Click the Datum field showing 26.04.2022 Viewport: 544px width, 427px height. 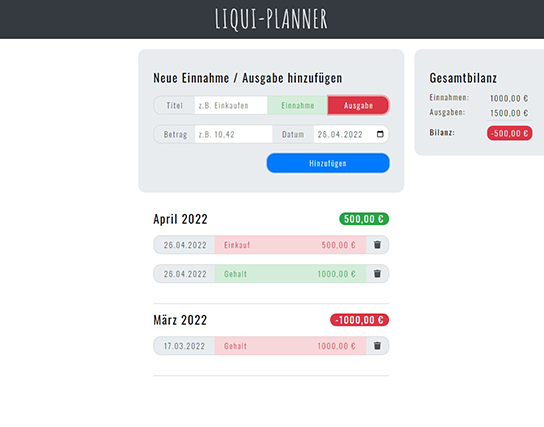pos(351,134)
